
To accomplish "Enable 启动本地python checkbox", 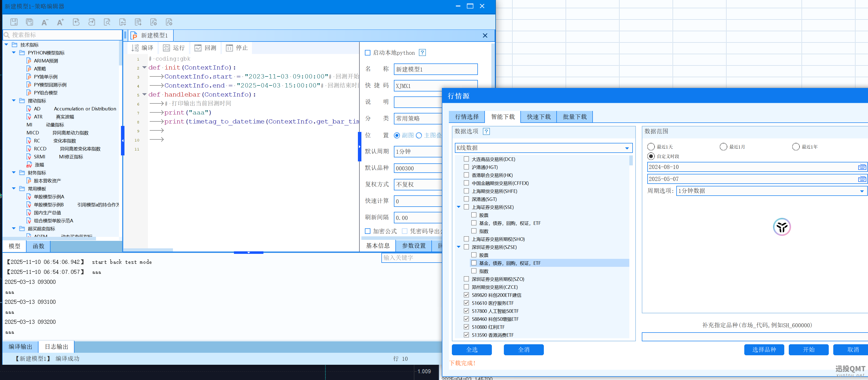I will [x=368, y=53].
